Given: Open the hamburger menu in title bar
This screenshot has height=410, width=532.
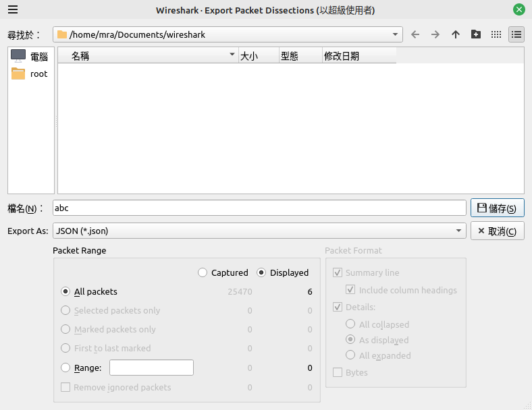Looking at the screenshot, I should (x=13, y=10).
